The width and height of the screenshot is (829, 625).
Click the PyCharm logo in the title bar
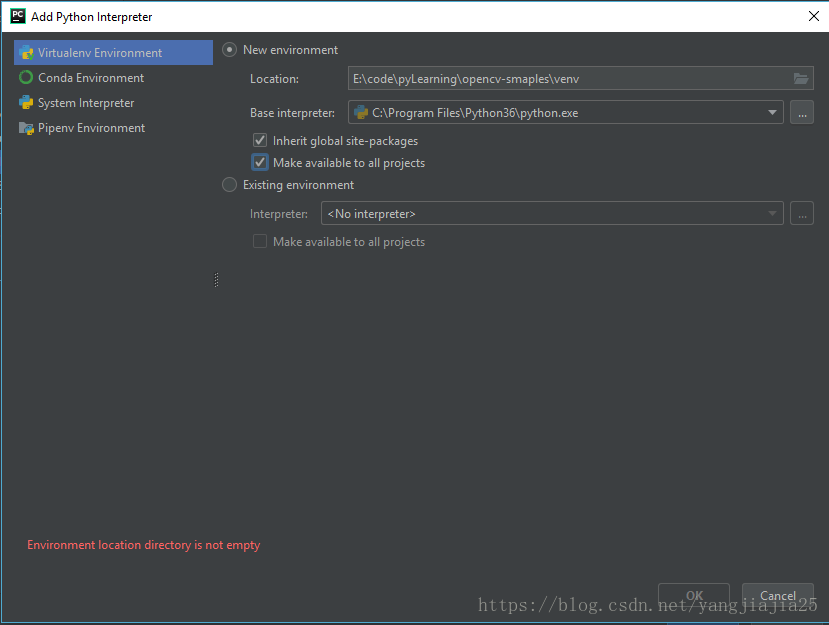point(16,16)
